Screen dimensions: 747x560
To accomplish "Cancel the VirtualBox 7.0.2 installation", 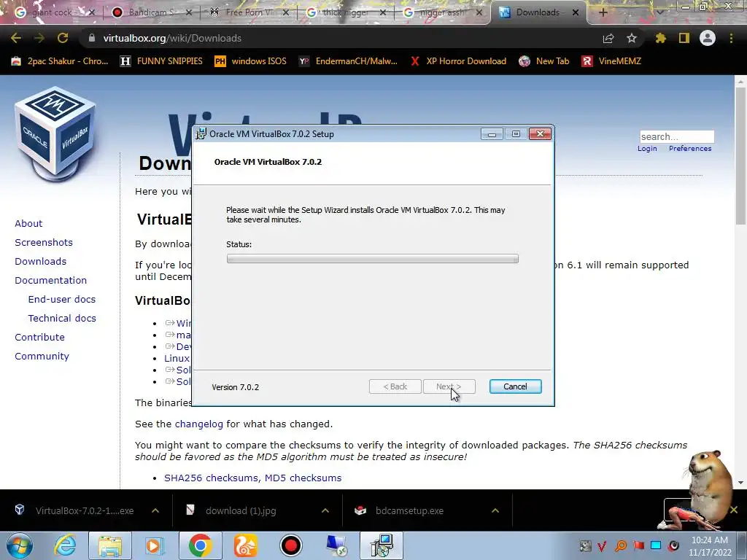I will [x=516, y=386].
